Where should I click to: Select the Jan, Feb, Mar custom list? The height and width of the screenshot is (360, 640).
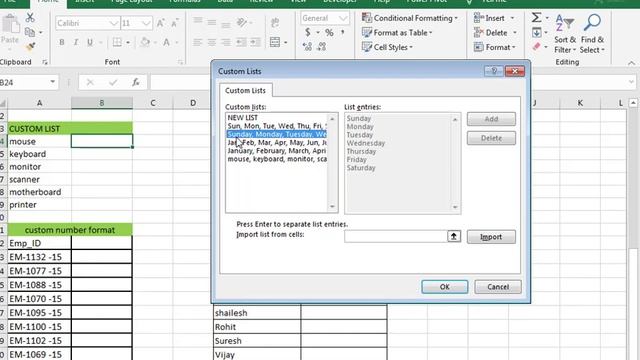point(277,142)
